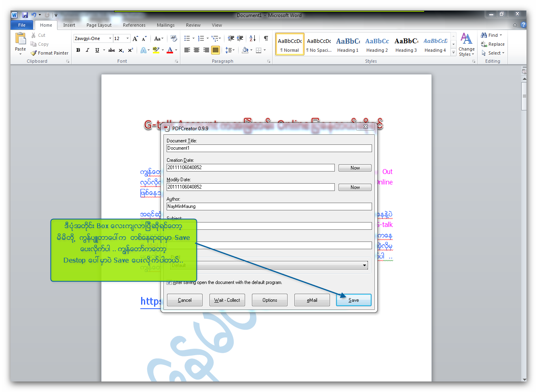Switch to the References tab
This screenshot has width=537, height=392.
(134, 25)
